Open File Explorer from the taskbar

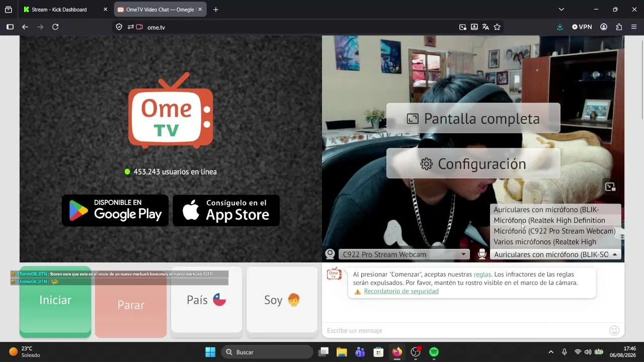point(342,352)
